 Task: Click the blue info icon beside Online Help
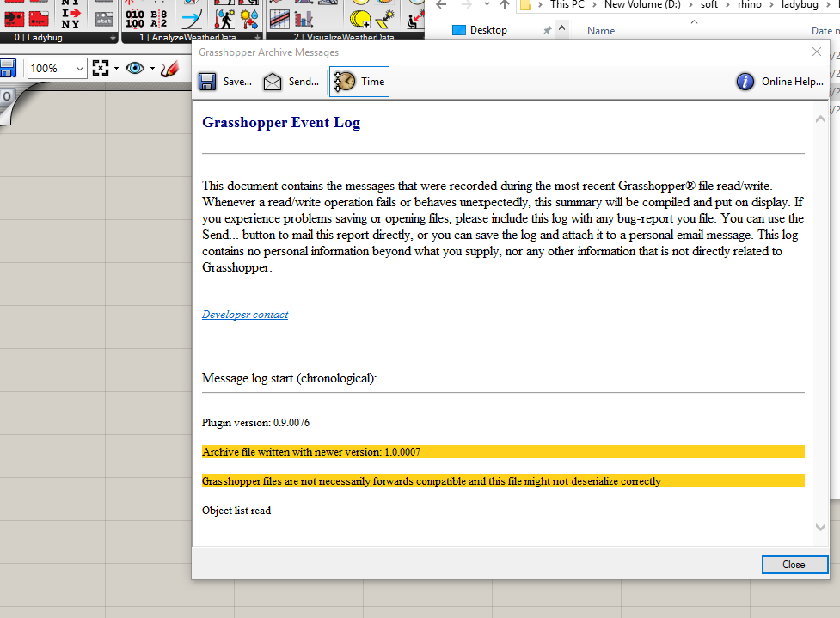[745, 82]
